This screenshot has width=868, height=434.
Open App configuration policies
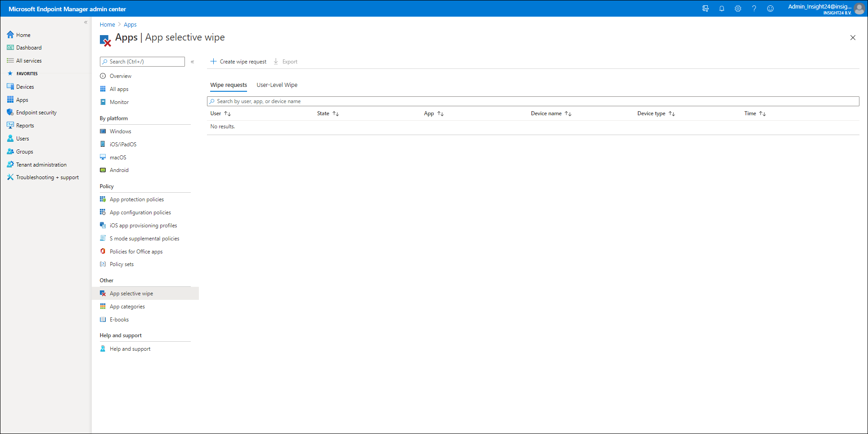[x=140, y=212]
